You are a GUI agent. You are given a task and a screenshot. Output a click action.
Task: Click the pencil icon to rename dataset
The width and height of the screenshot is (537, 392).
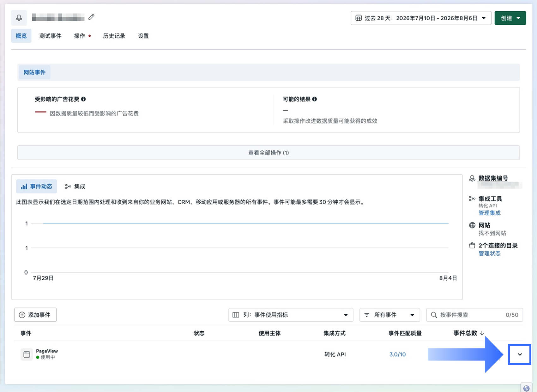coord(91,17)
